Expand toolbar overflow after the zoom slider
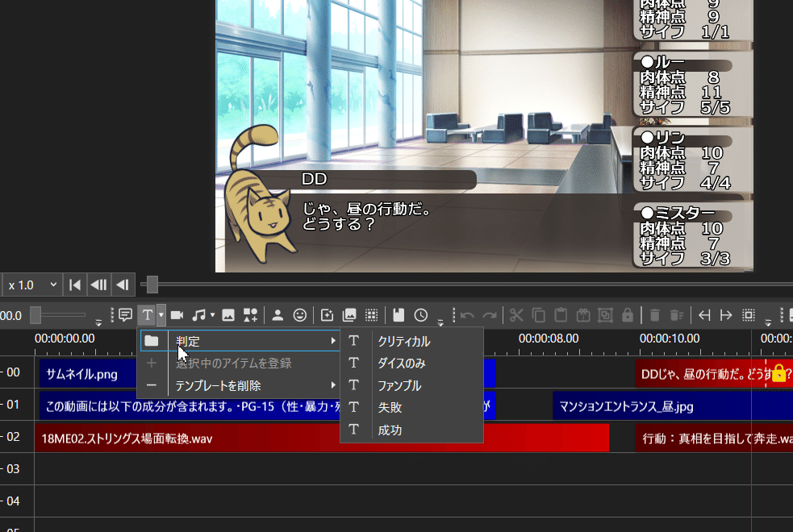This screenshot has width=793, height=532. click(98, 322)
